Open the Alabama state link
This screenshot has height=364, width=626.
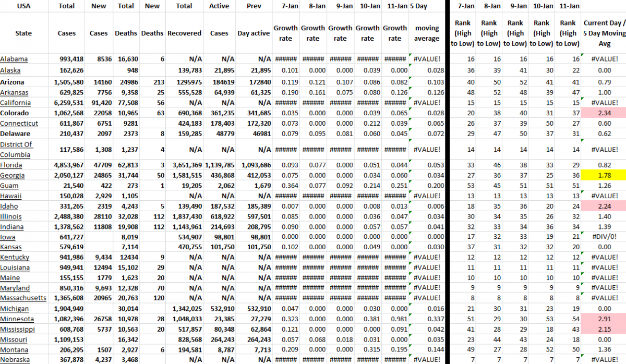click(x=14, y=59)
